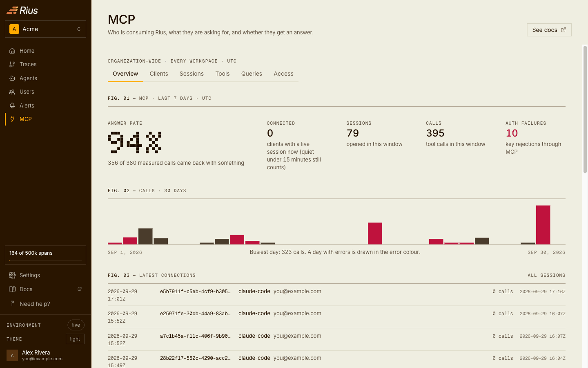Switch to the Sessions tab

192,74
